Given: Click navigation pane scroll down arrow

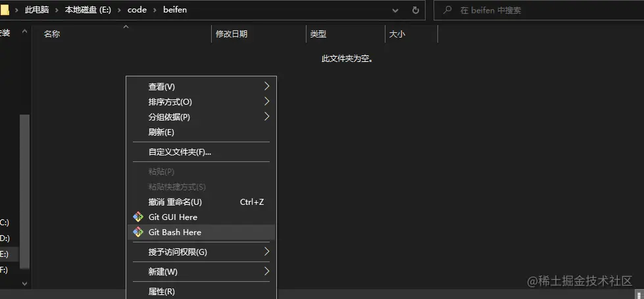Looking at the screenshot, I should coord(24,283).
